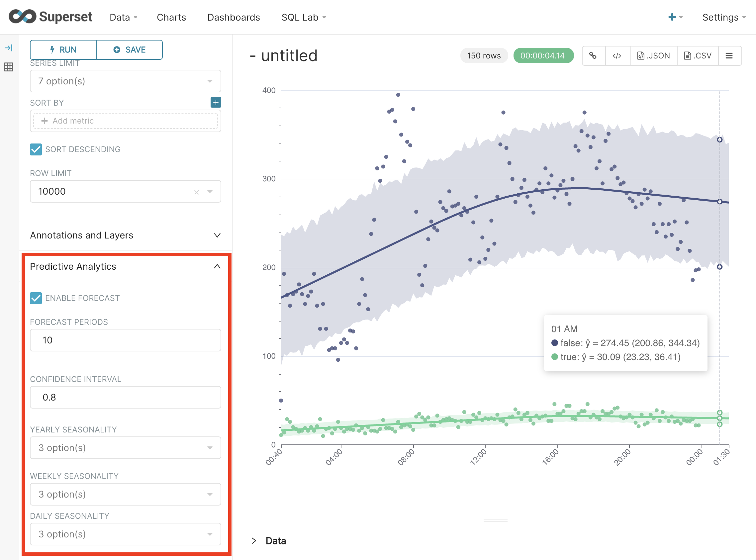Add a Sort By metric with the plus icon

tap(216, 102)
